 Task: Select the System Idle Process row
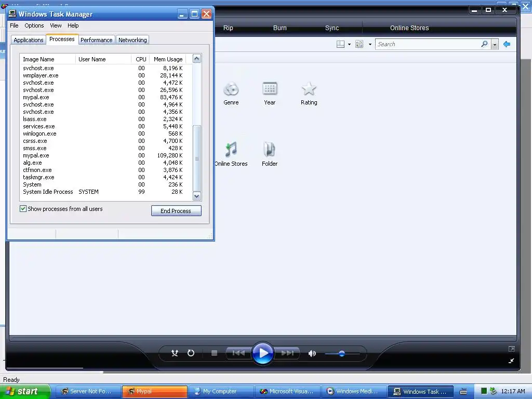106,192
